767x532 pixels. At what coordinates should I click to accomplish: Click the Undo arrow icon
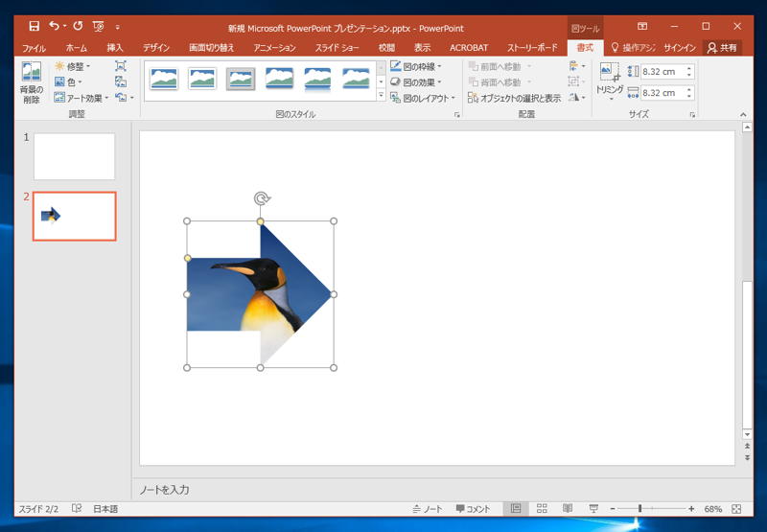tap(54, 27)
